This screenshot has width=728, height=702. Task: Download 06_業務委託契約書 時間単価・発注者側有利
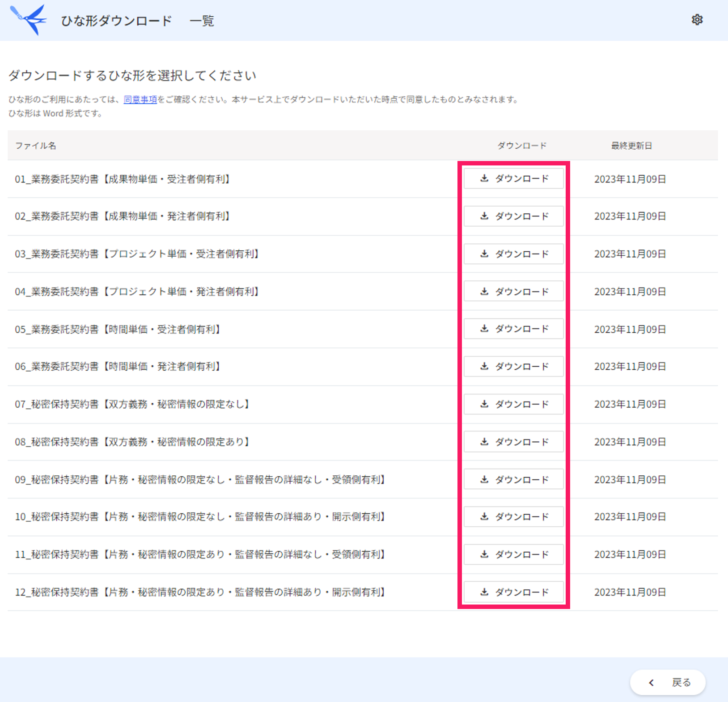[x=513, y=366]
